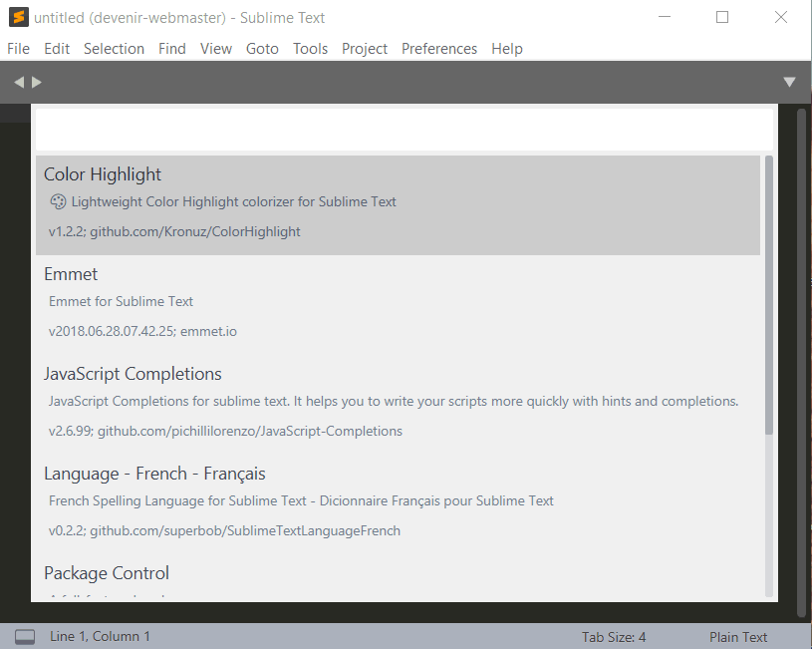Click the palette icon in Color Highlight description
The image size is (812, 650).
coord(58,201)
